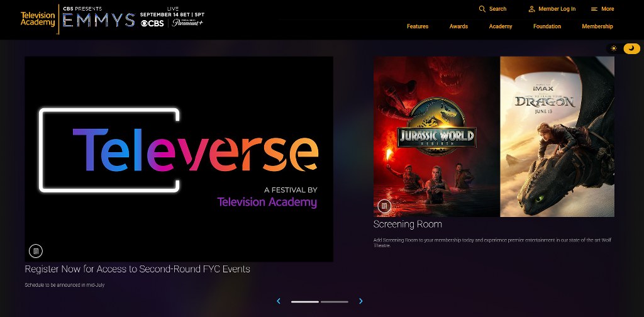Open the More hamburger menu icon
Viewport: 644px width, 317px height.
[594, 9]
